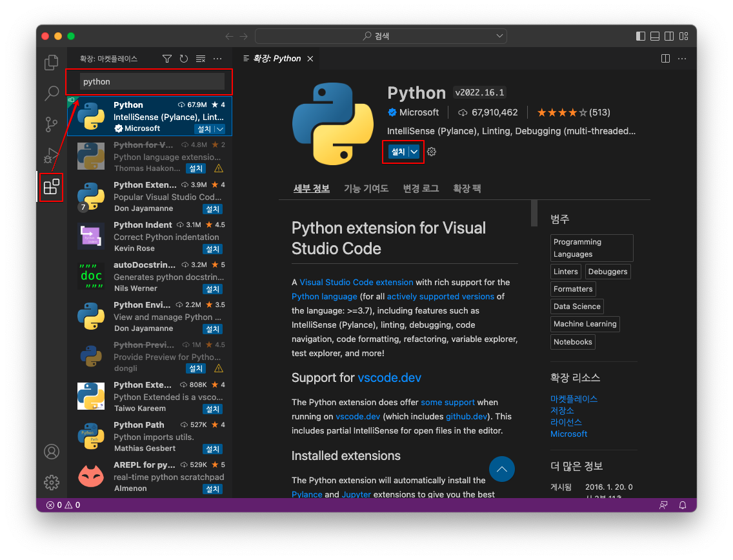The image size is (733, 560).
Task: Go back with the navigation arrow
Action: pyautogui.click(x=229, y=36)
